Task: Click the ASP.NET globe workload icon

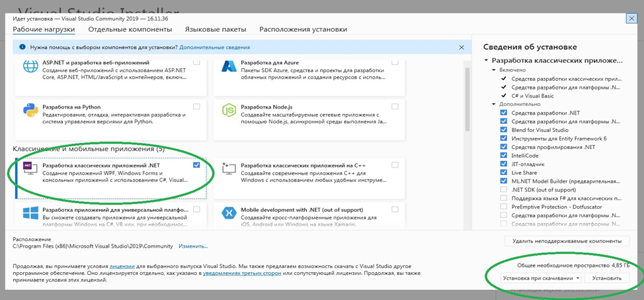Action: (x=30, y=66)
